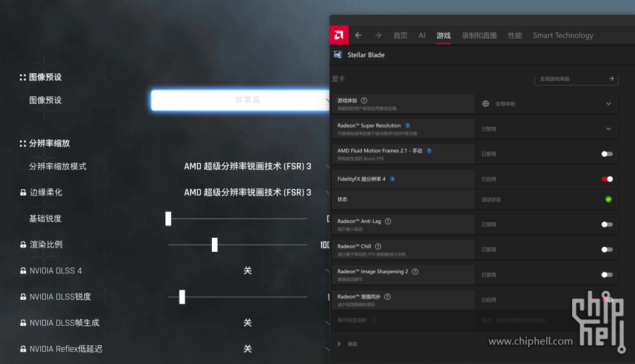This screenshot has width=635, height=364.
Task: Open NVIDIA DLSS帧生成 关 dropdown
Action: tap(248, 323)
